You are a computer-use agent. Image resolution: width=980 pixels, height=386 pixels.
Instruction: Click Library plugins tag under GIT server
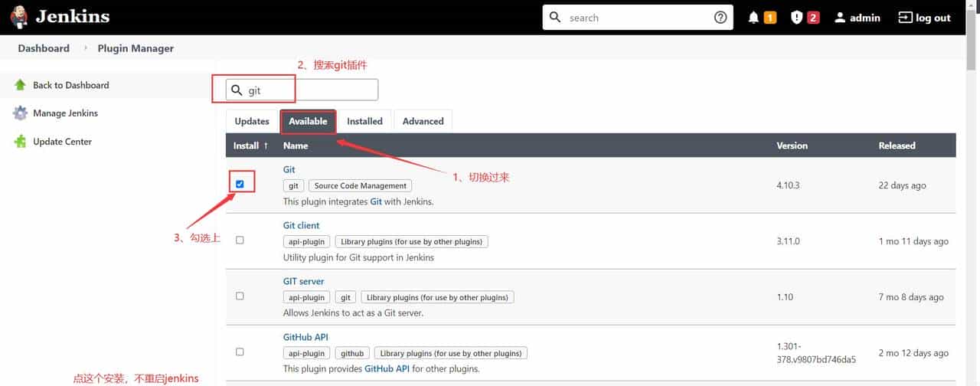tap(438, 297)
